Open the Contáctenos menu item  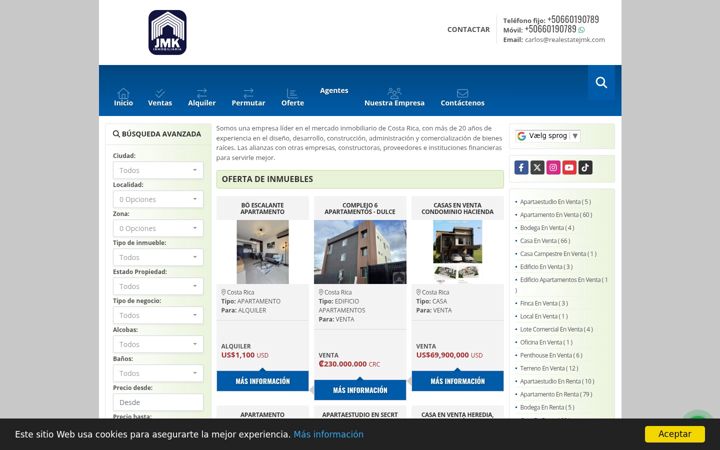(x=462, y=103)
